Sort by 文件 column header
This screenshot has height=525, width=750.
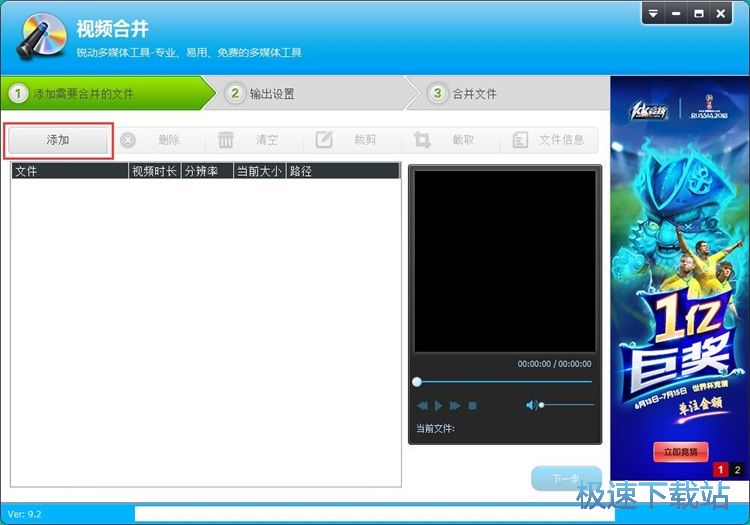click(70, 171)
